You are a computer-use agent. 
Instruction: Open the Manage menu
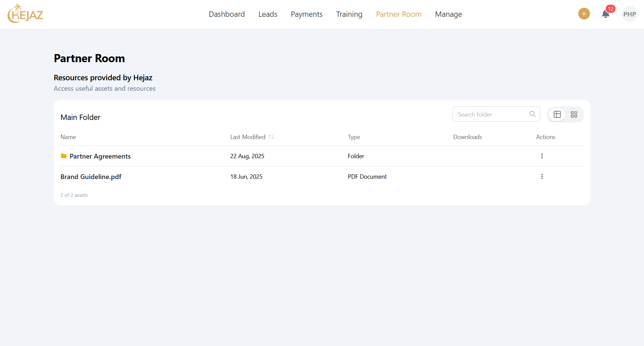[448, 14]
